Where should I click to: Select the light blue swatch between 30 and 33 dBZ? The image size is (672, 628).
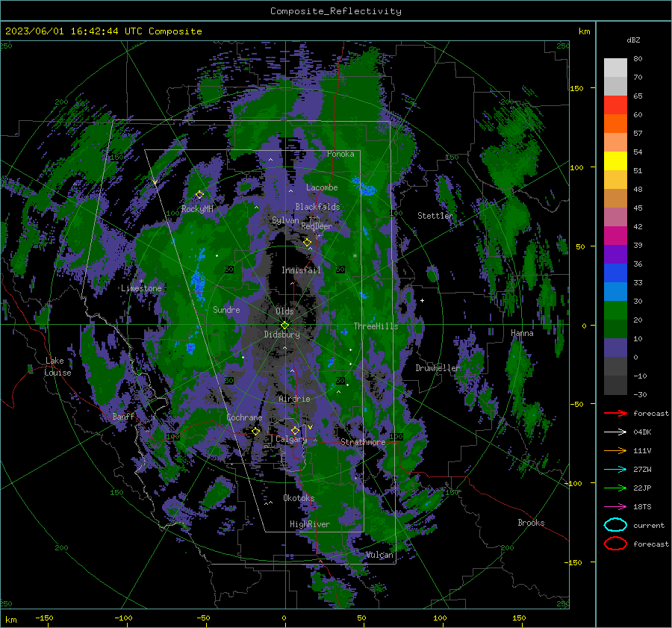[x=615, y=291]
